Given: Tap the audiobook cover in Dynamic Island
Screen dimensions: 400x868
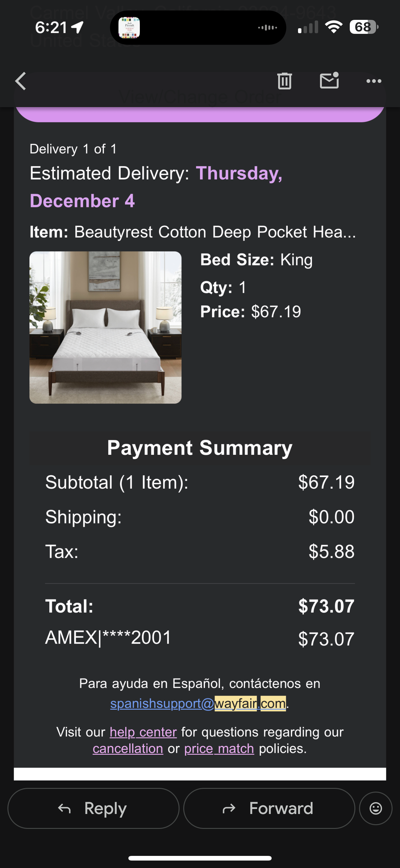Looking at the screenshot, I should pyautogui.click(x=129, y=28).
